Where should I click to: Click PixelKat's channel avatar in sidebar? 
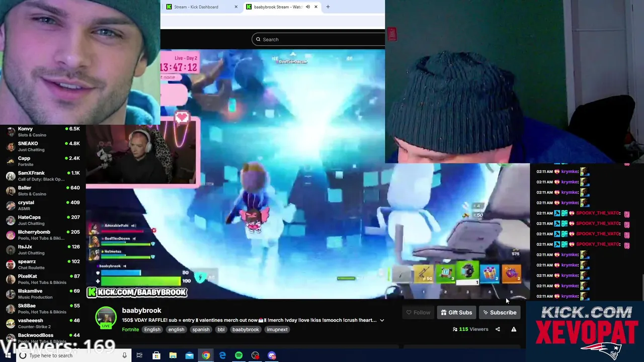pyautogui.click(x=11, y=279)
